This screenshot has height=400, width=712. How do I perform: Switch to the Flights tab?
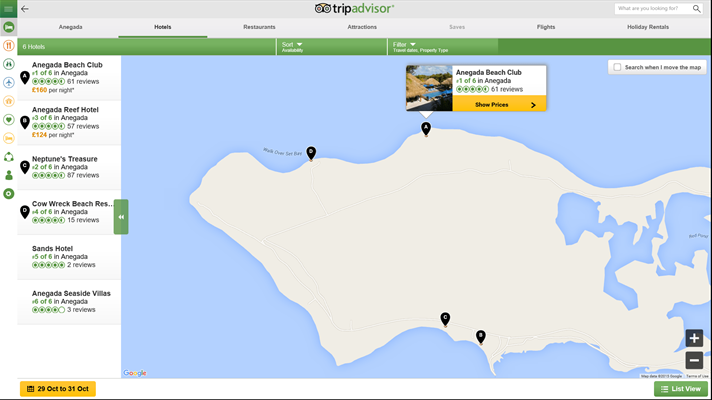(546, 27)
